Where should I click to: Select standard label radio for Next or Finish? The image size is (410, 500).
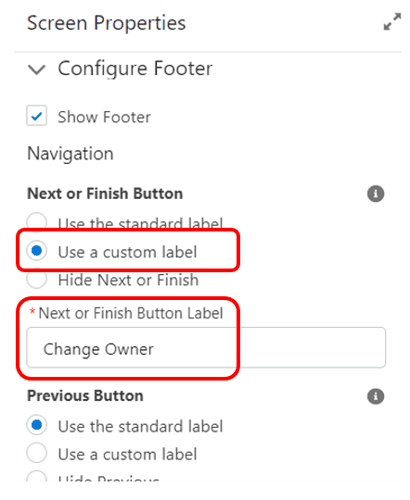coord(37,221)
